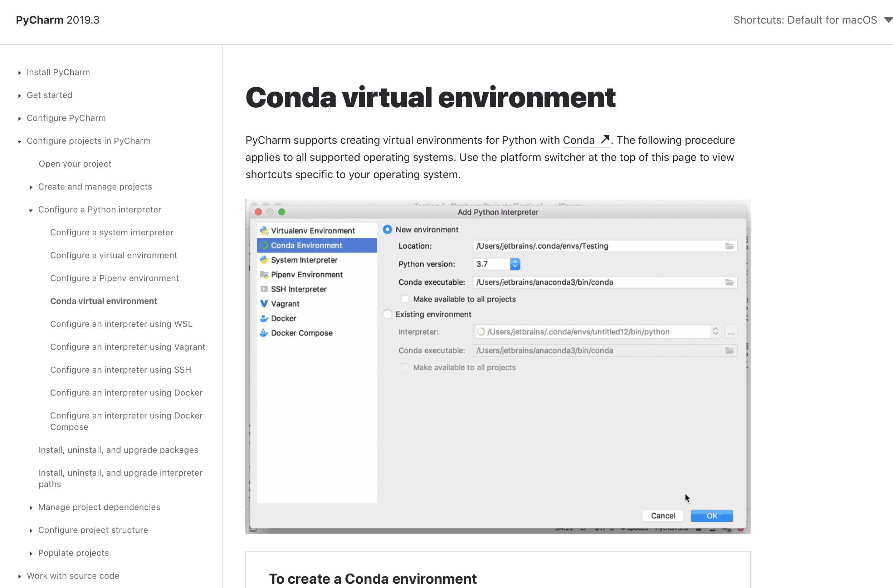Screen dimensions: 893x588
Task: Open Install, uninstall, and upgrade packages
Action: pyautogui.click(x=118, y=450)
